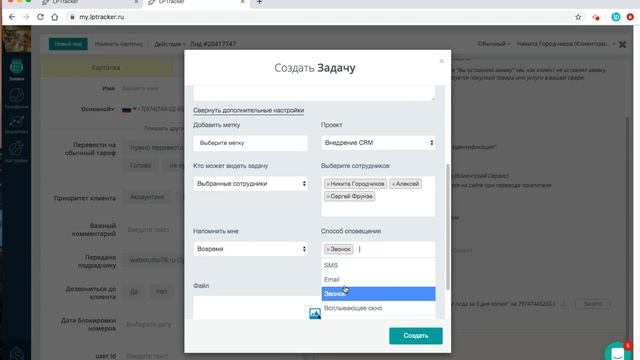The height and width of the screenshot is (360, 640).
Task: Open the settings sidebar section
Action: click(x=16, y=152)
